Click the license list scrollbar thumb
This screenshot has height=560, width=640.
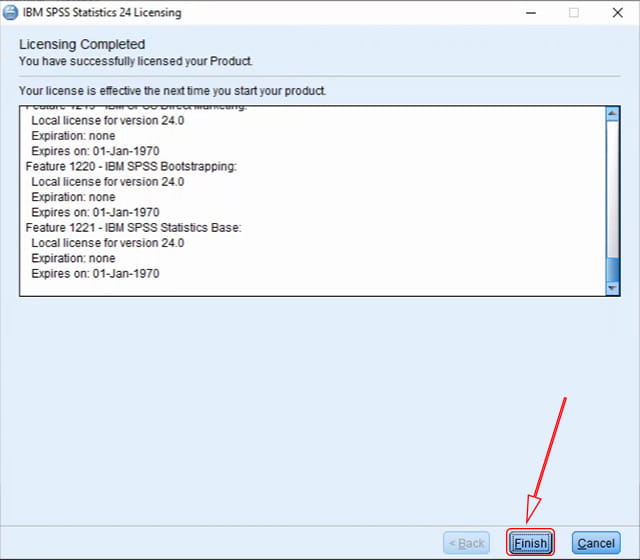point(612,269)
